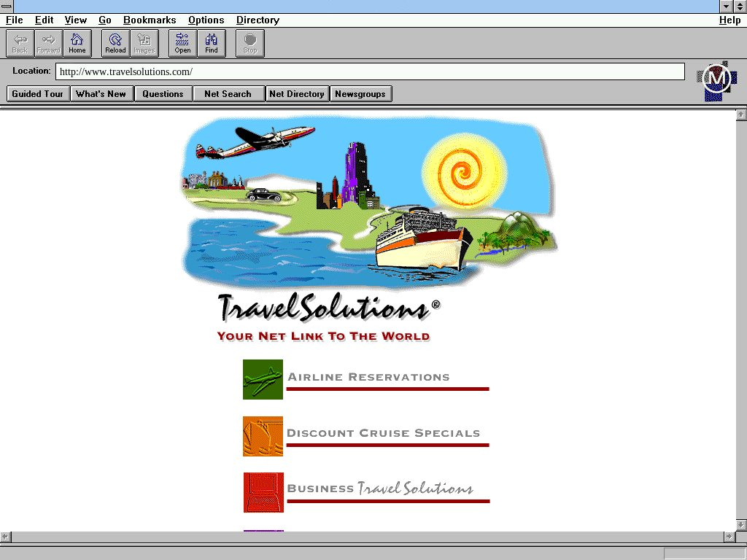Click the Home toolbar icon
The height and width of the screenshot is (560, 747).
[x=77, y=43]
